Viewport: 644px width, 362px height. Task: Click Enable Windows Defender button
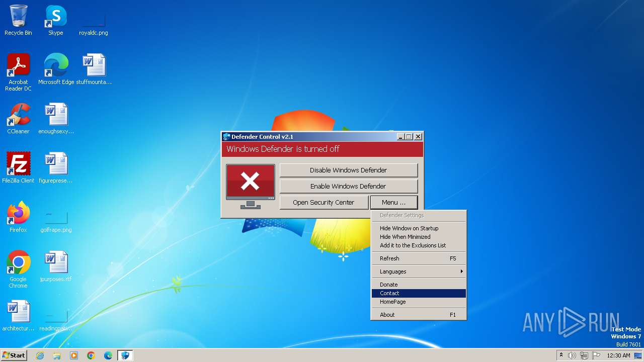coord(349,186)
